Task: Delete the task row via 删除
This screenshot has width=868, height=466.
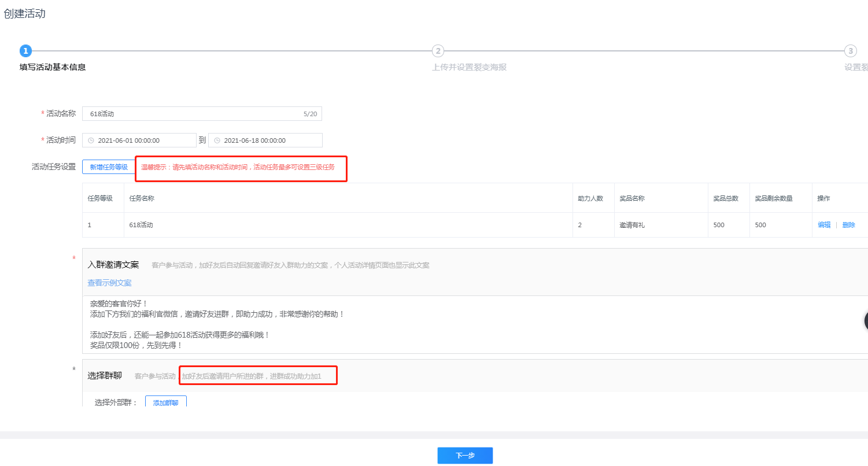Action: (848, 225)
